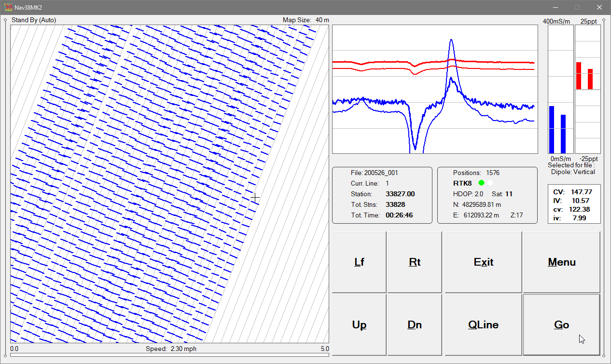Click the second blue conductivity bar
The width and height of the screenshot is (611, 364).
point(563,134)
